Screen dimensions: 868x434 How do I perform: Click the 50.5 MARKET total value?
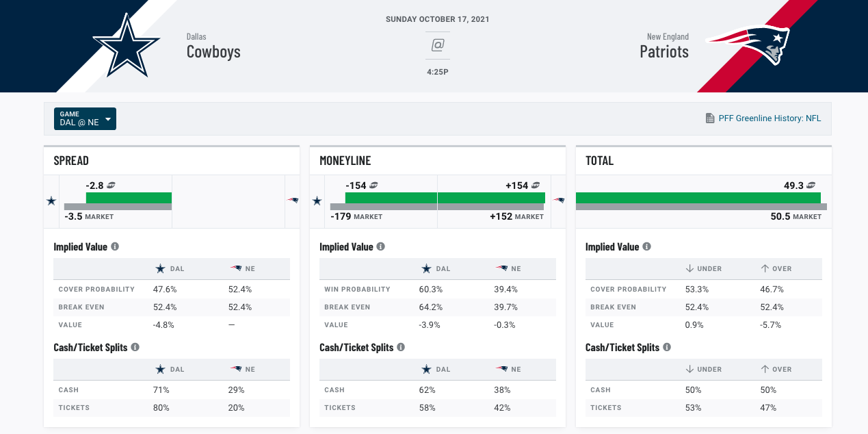[796, 216]
